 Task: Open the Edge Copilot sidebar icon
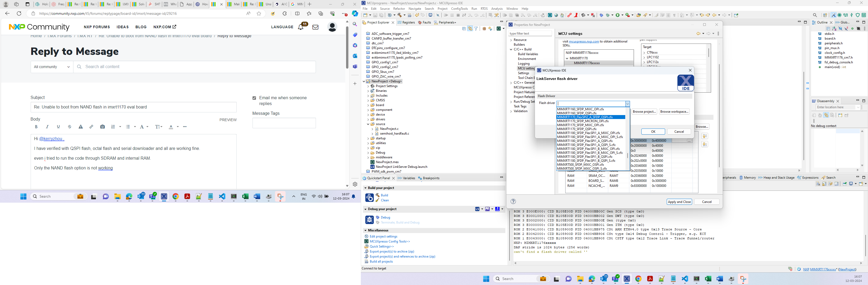[x=355, y=13]
